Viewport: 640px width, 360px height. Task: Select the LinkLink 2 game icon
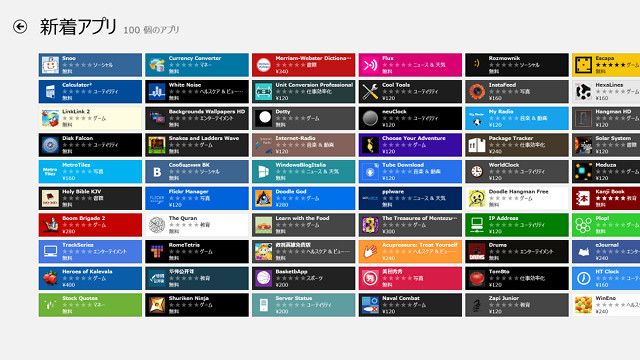point(50,118)
